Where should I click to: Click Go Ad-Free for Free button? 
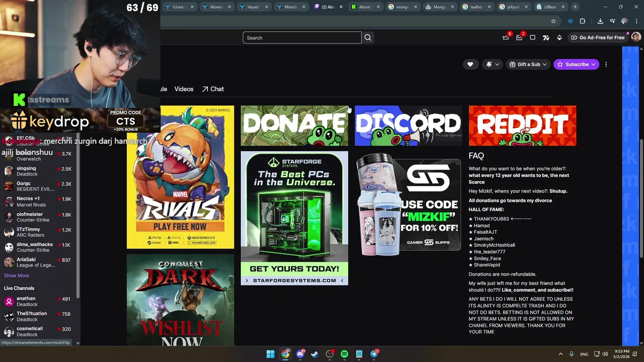pyautogui.click(x=597, y=38)
